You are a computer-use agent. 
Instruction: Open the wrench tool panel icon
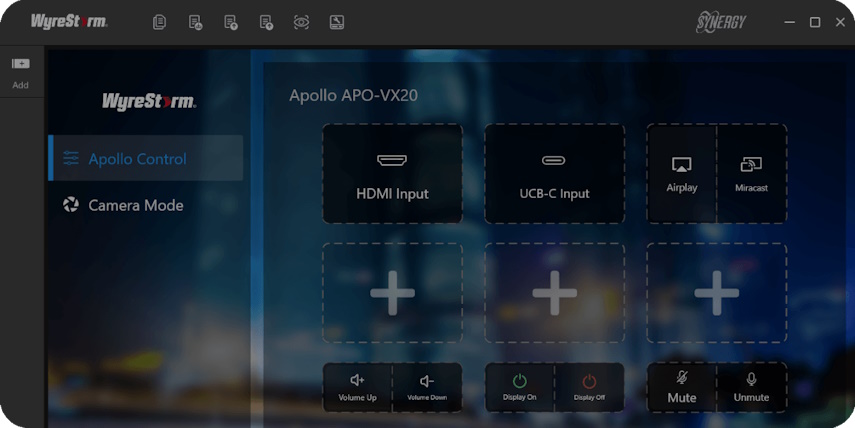337,22
